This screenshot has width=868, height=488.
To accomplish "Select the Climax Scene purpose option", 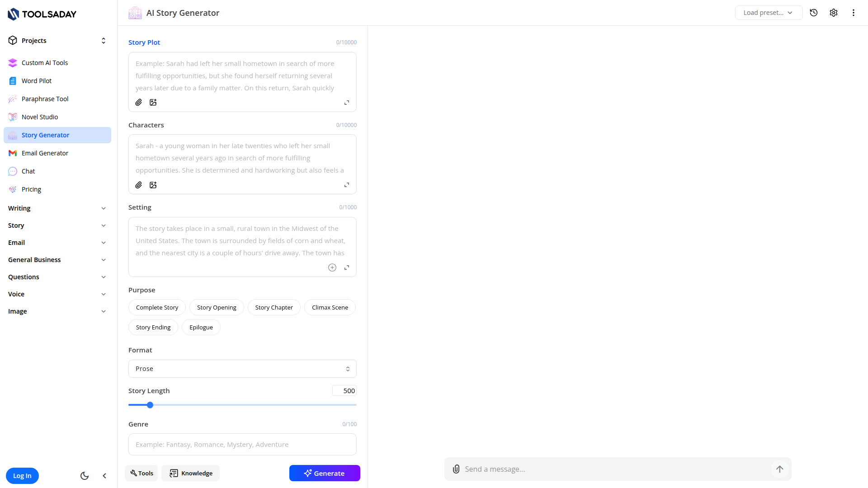I will pos(330,307).
